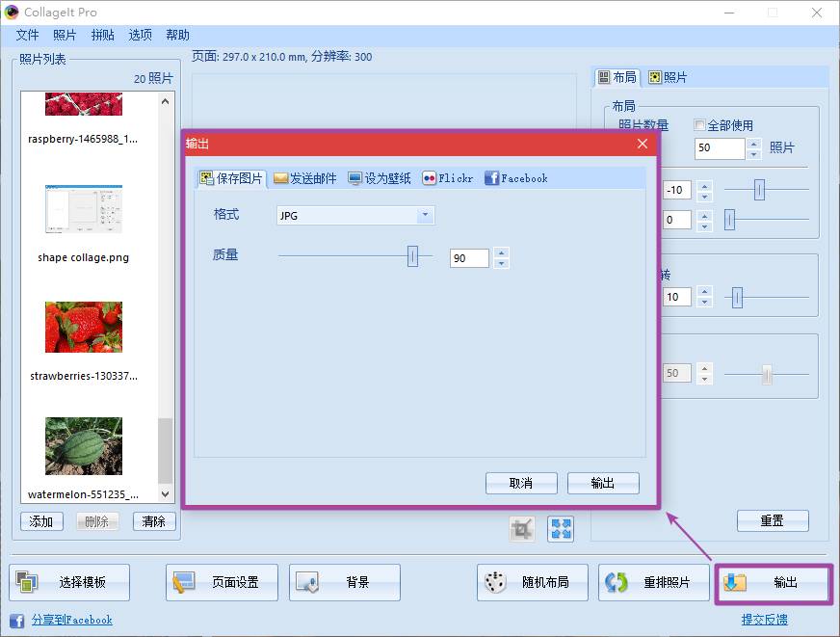Viewport: 840px width, 637px height.
Task: Select the shape collage.png thumbnail
Action: pos(84,209)
